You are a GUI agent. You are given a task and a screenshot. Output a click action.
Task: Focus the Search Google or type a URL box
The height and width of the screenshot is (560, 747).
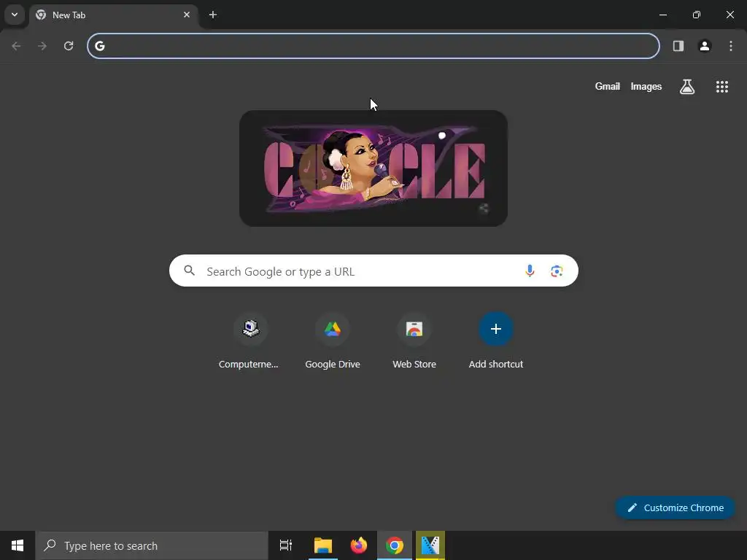373,271
